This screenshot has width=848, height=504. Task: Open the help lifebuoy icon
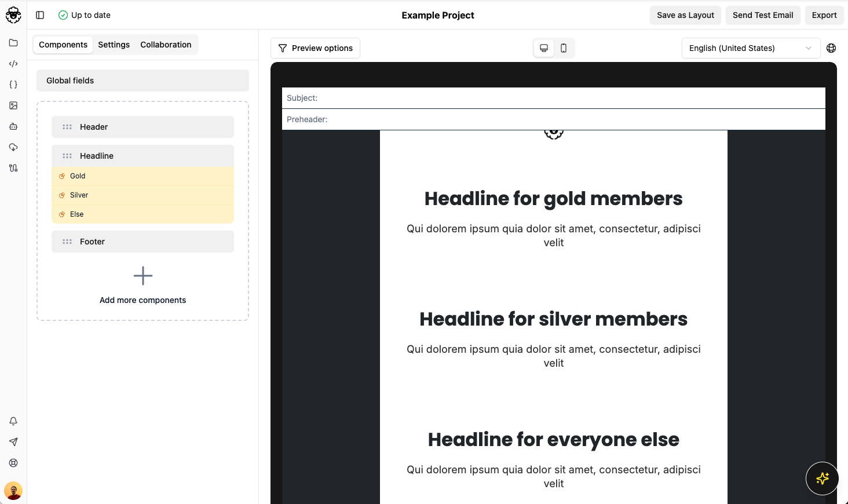tap(13, 463)
